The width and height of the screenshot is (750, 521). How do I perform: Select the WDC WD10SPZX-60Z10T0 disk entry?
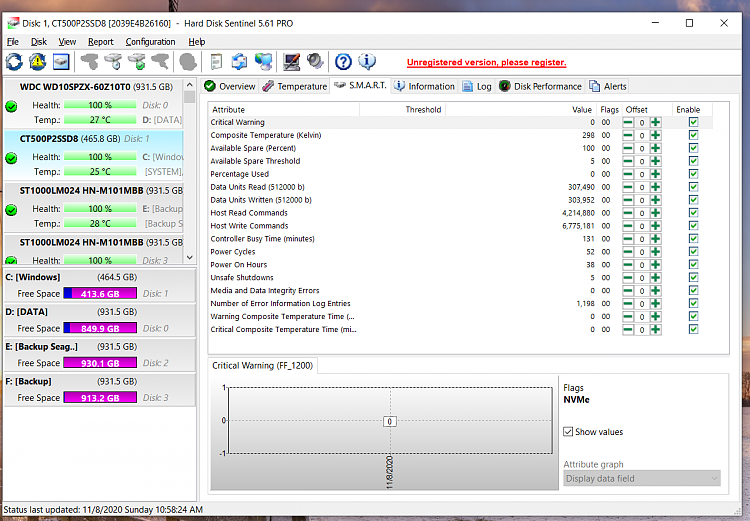(x=93, y=103)
